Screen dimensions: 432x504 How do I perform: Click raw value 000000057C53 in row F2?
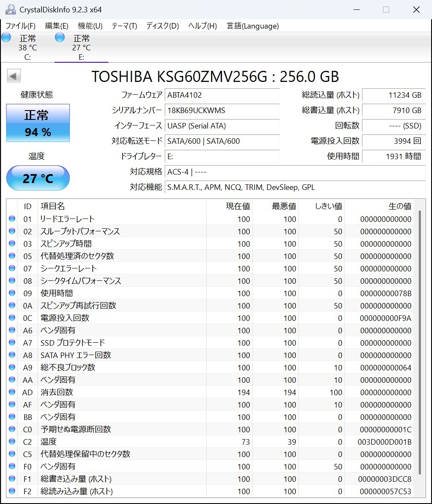pos(385,492)
